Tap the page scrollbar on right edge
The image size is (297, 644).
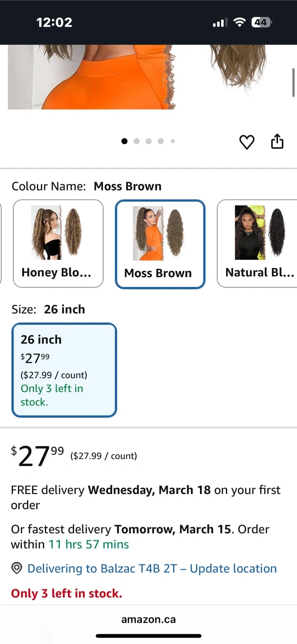293,82
